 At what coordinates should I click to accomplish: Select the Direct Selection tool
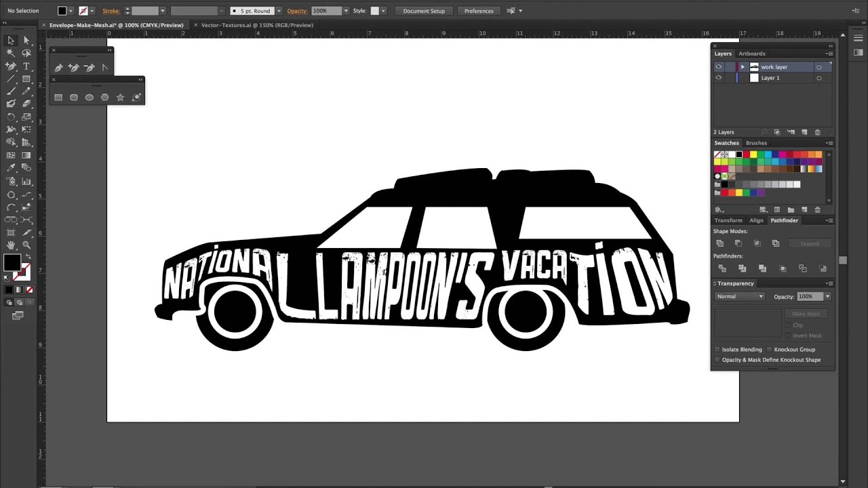(x=26, y=40)
